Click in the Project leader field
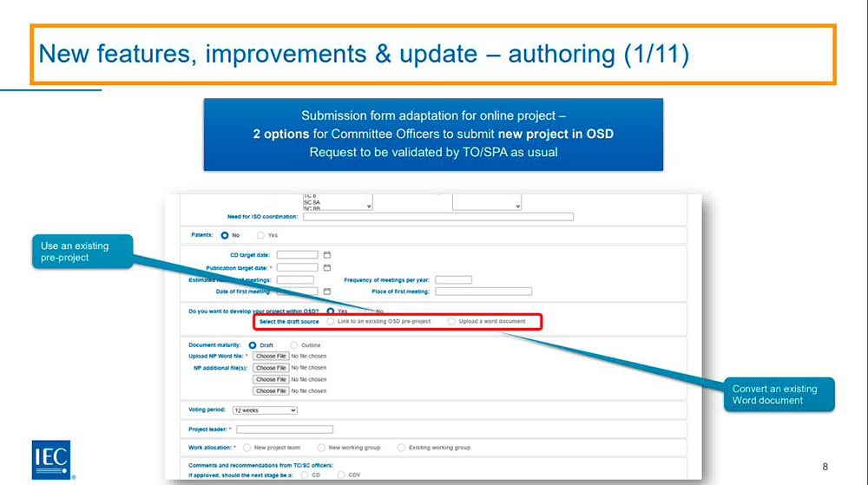868x485 pixels. coord(285,429)
